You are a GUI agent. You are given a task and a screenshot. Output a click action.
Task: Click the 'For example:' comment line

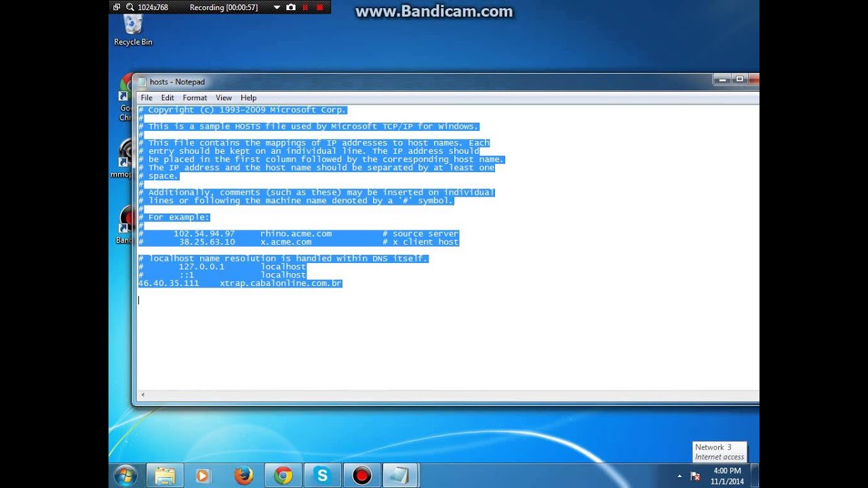174,218
